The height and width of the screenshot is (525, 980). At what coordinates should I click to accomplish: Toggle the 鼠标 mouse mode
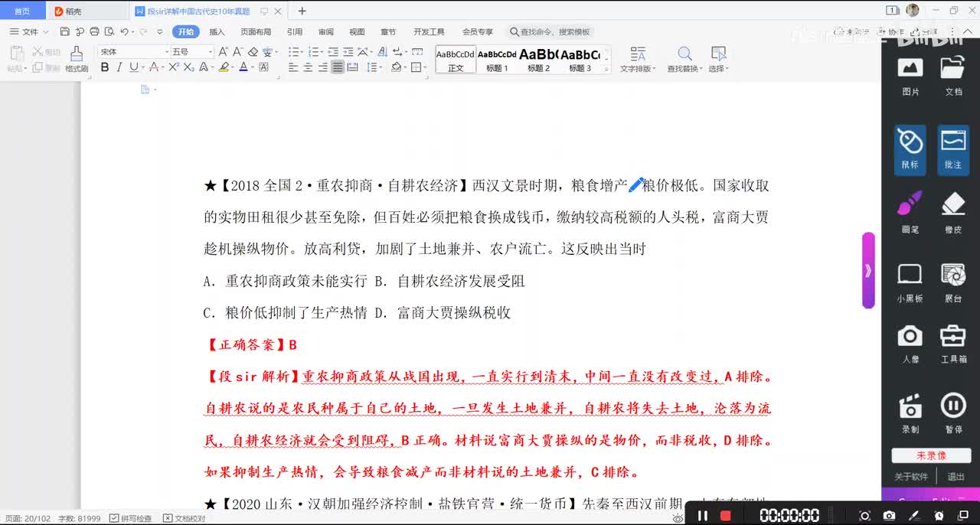[x=910, y=149]
